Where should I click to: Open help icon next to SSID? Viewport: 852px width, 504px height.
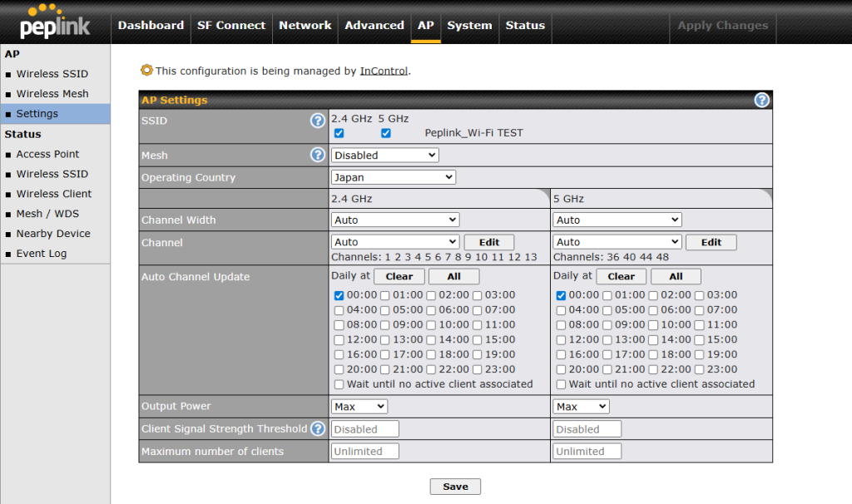tap(317, 121)
